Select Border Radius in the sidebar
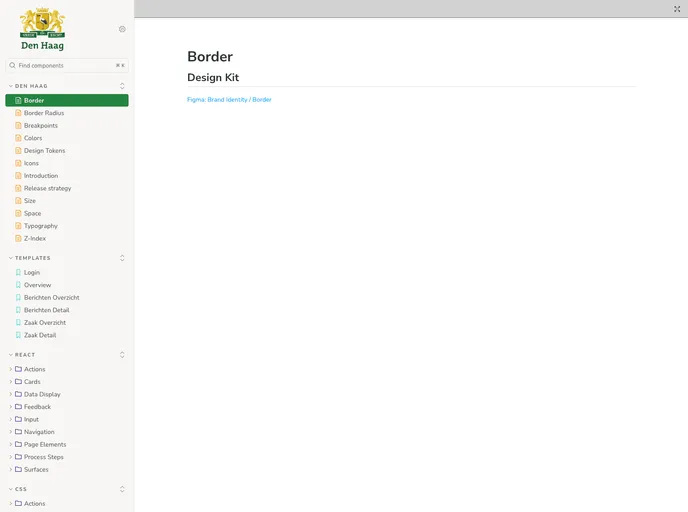688x512 pixels. click(44, 113)
